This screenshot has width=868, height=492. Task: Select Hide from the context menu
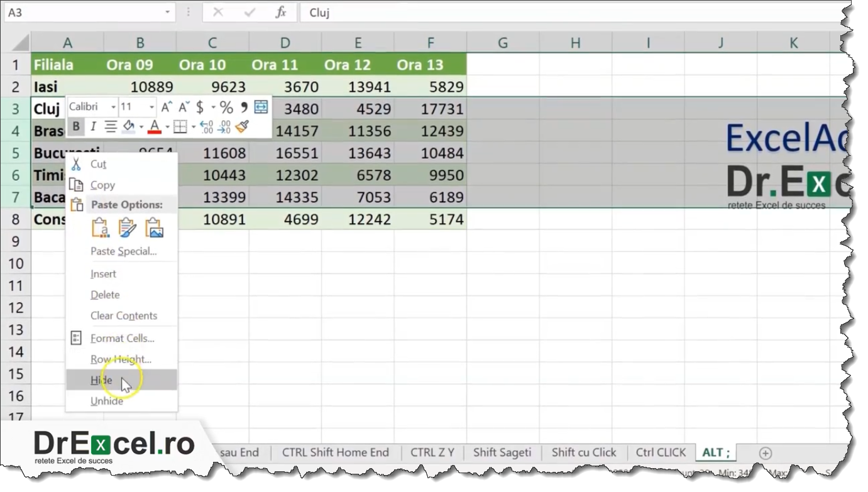point(101,380)
